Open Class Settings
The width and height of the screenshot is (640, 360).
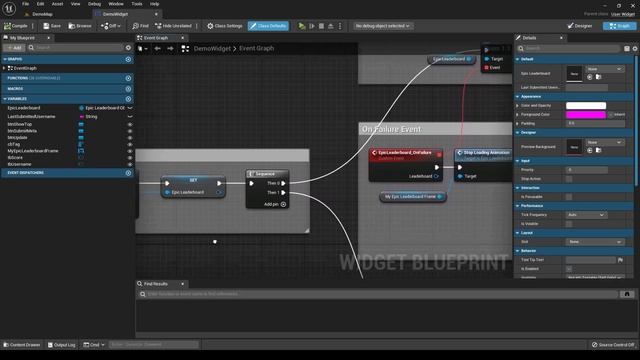point(224,26)
